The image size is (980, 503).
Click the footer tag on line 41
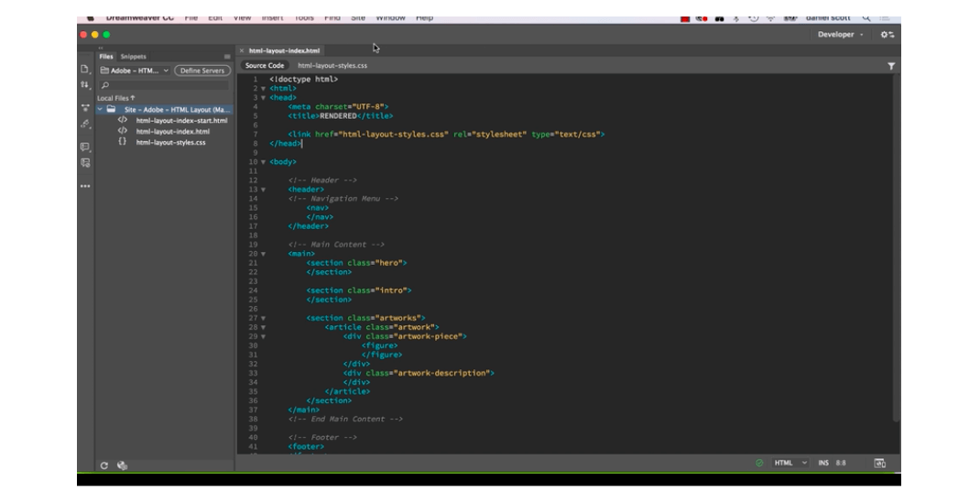click(x=306, y=447)
